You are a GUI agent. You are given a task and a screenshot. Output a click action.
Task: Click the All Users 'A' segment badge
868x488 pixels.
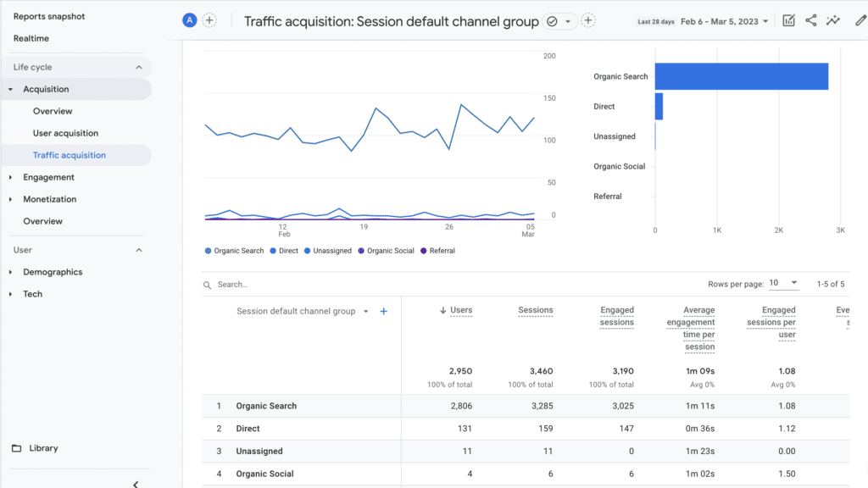[189, 20]
